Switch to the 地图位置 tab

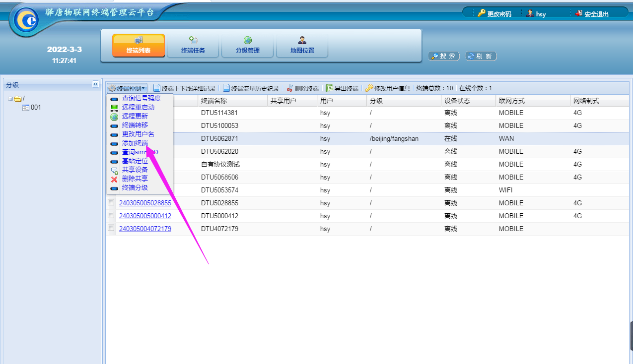pos(302,45)
